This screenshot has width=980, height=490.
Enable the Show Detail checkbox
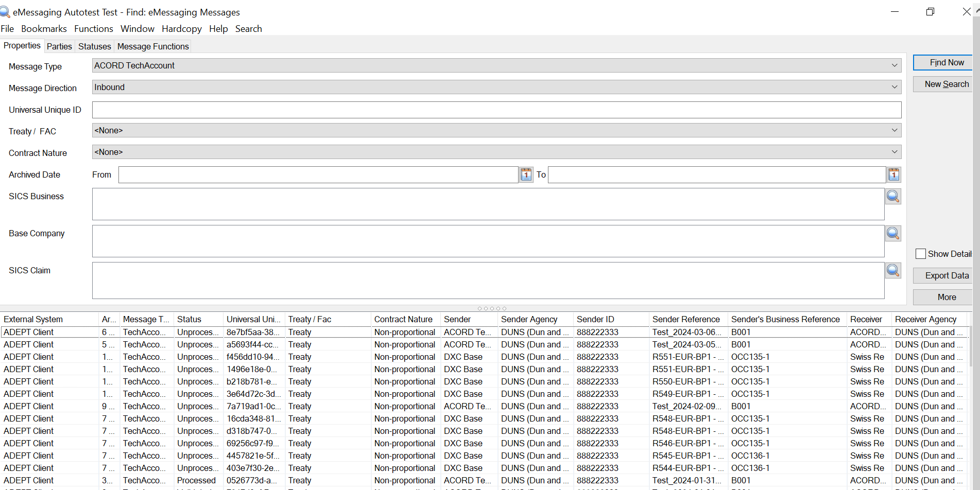tap(921, 254)
